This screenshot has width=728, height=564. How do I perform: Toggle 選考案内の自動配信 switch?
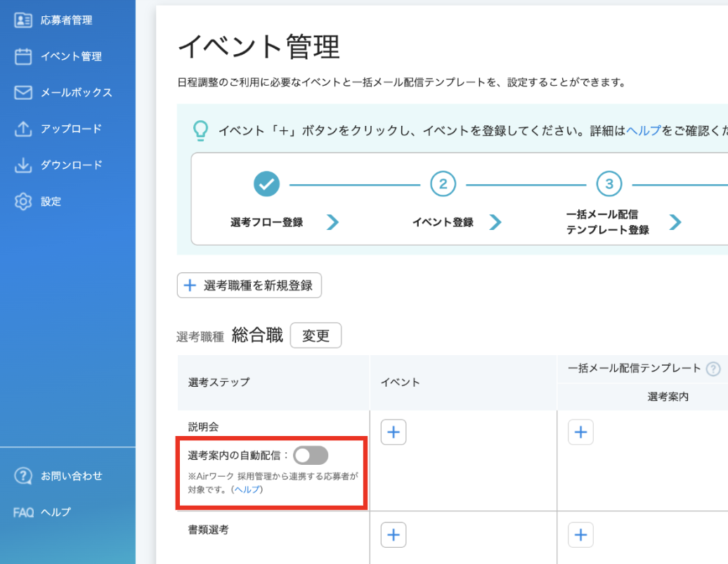pos(311,456)
